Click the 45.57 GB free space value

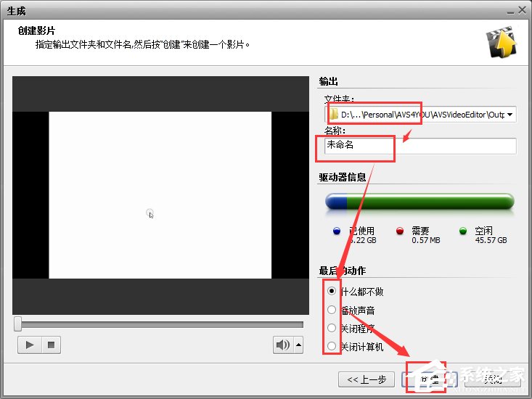(491, 240)
